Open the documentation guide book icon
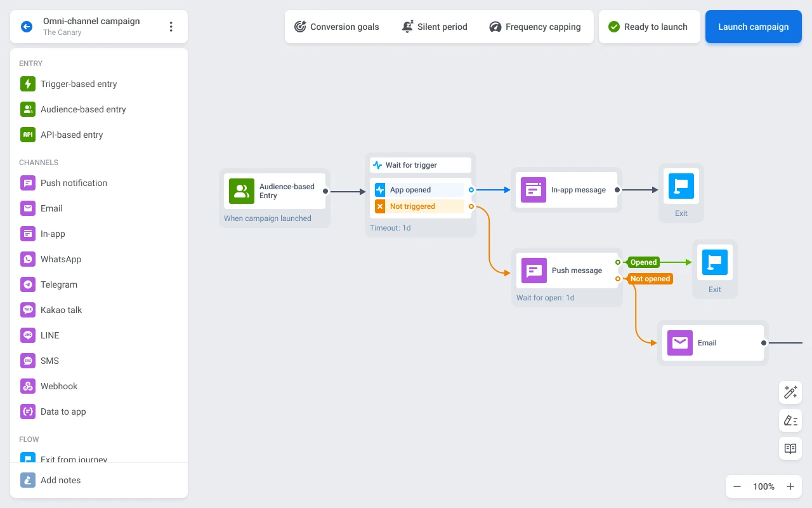Screen dimensions: 812x508 click(x=790, y=448)
